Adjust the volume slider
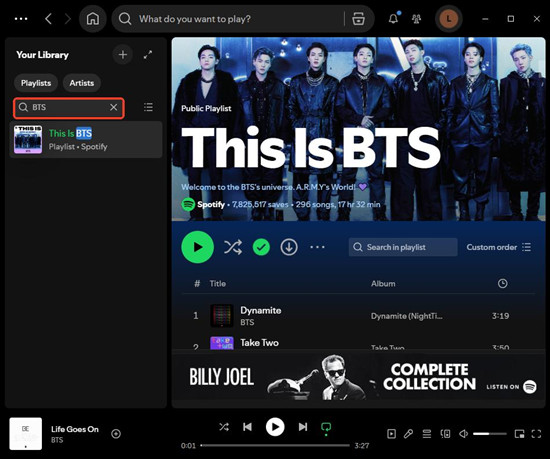 pyautogui.click(x=490, y=434)
